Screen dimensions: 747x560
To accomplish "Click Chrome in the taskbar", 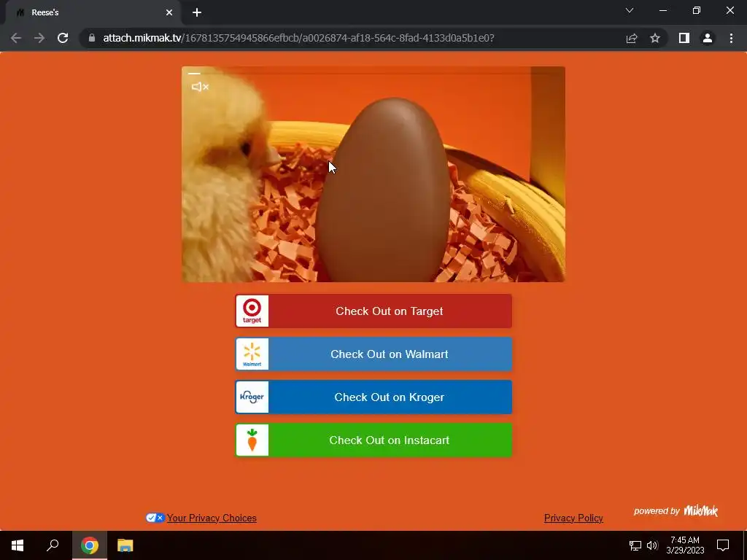I will coord(90,545).
